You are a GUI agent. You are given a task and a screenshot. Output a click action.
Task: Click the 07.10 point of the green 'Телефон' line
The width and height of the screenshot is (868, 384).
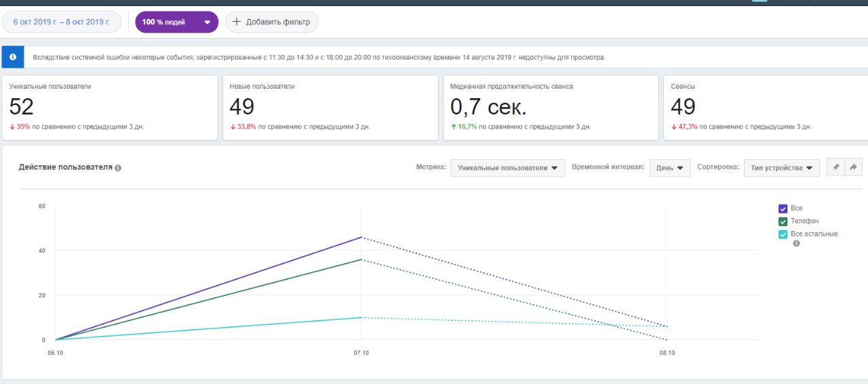coord(361,259)
